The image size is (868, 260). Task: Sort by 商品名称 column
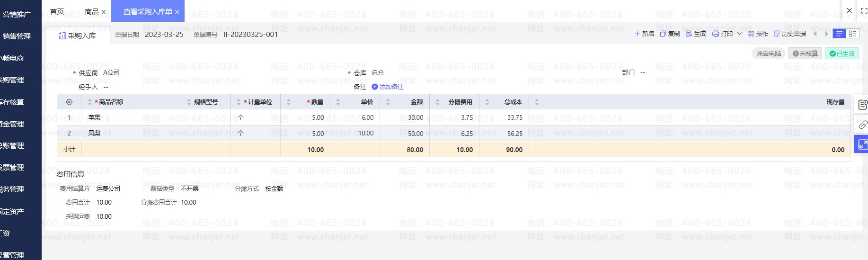[x=89, y=102]
